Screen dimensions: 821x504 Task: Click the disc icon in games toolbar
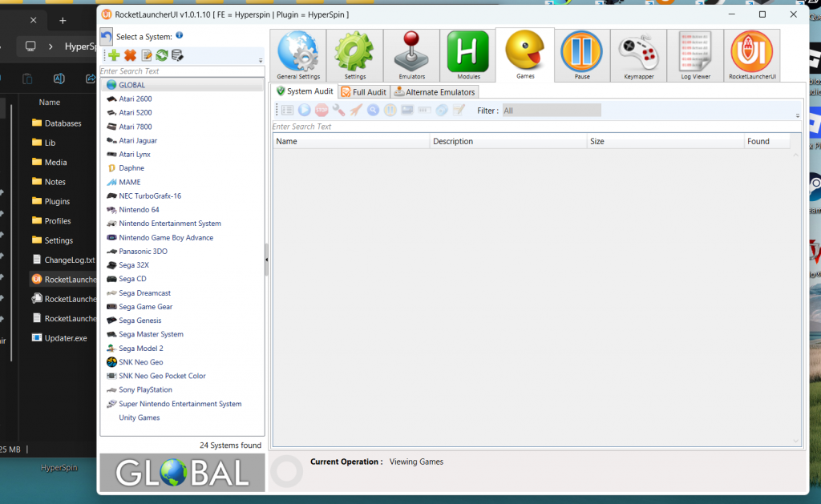point(442,110)
